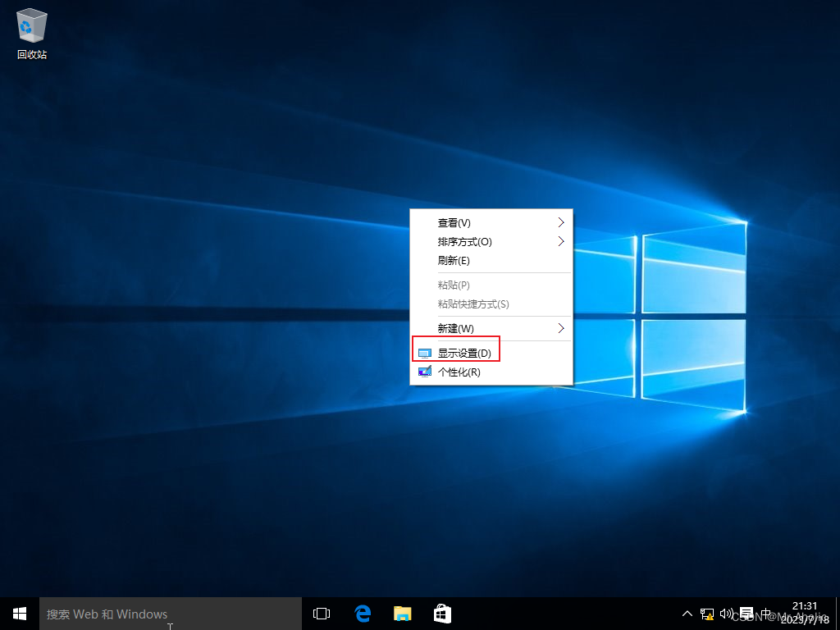This screenshot has height=630, width=840.
Task: Select 刷新(E) in the context menu
Action: 491,261
